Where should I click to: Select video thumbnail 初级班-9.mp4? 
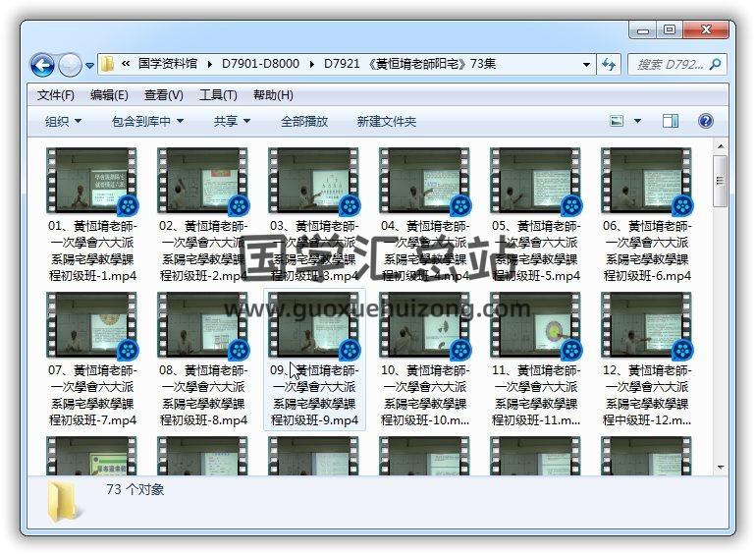313,324
